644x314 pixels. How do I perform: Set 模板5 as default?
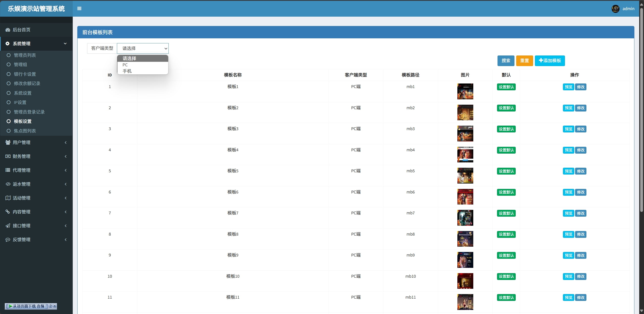pyautogui.click(x=506, y=171)
